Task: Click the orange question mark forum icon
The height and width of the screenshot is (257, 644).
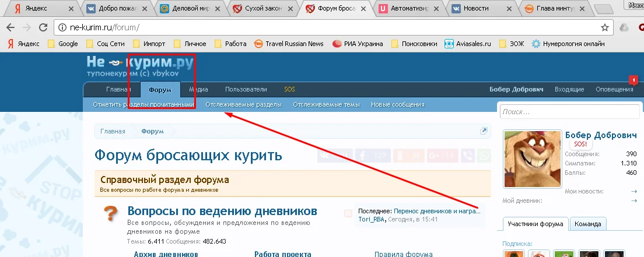Action: (x=110, y=214)
